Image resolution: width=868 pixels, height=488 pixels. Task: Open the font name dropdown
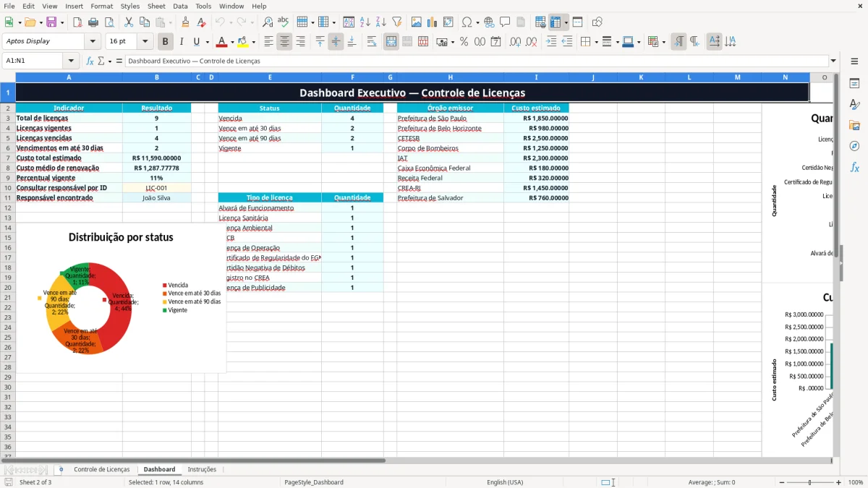pos(93,42)
